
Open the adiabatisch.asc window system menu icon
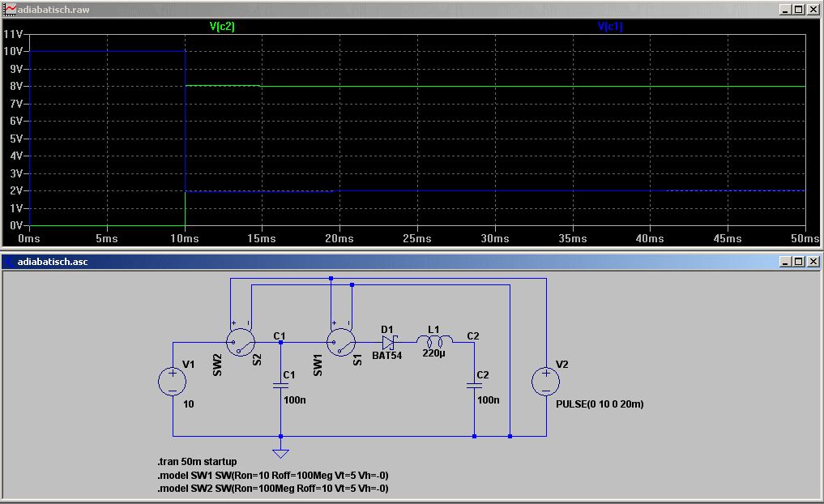click(9, 262)
